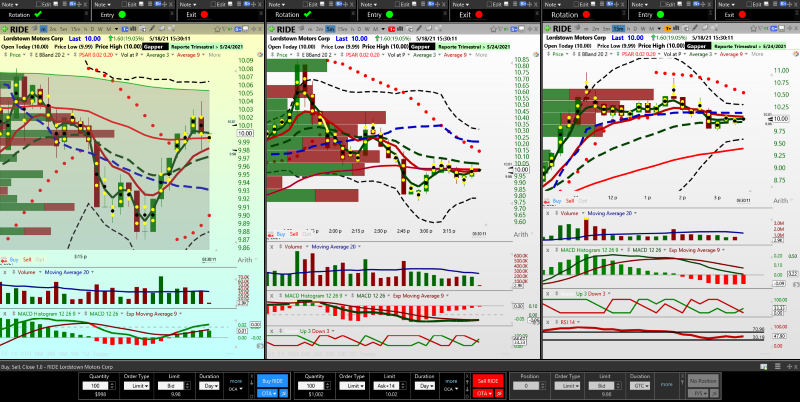
Task: Close the Volume study in middle chart
Action: click(x=271, y=246)
